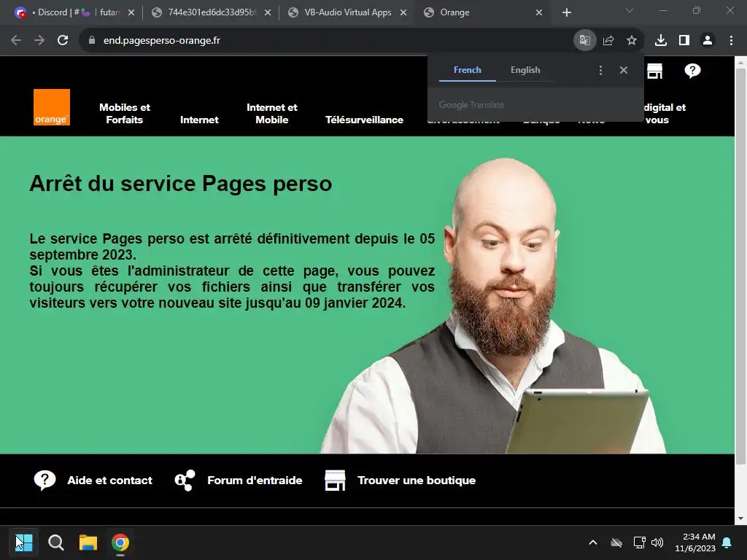This screenshot has width=747, height=560.
Task: Click the store icon in Orange header
Action: [x=654, y=71]
